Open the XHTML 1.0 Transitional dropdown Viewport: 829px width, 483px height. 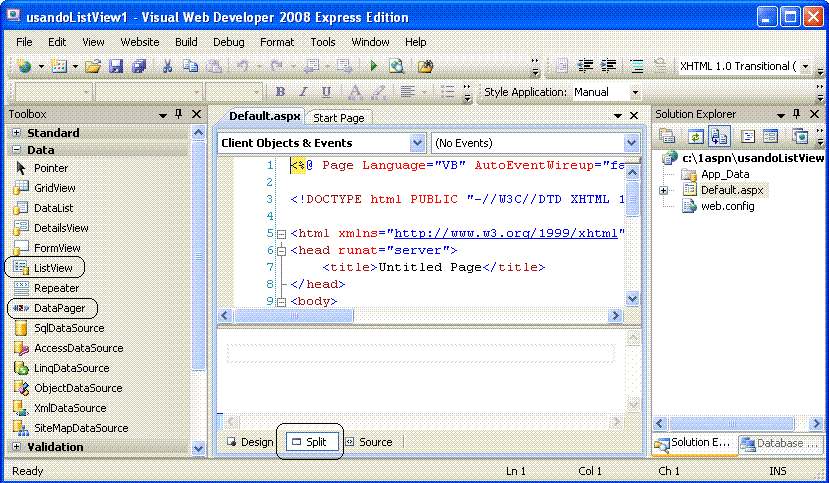(805, 66)
